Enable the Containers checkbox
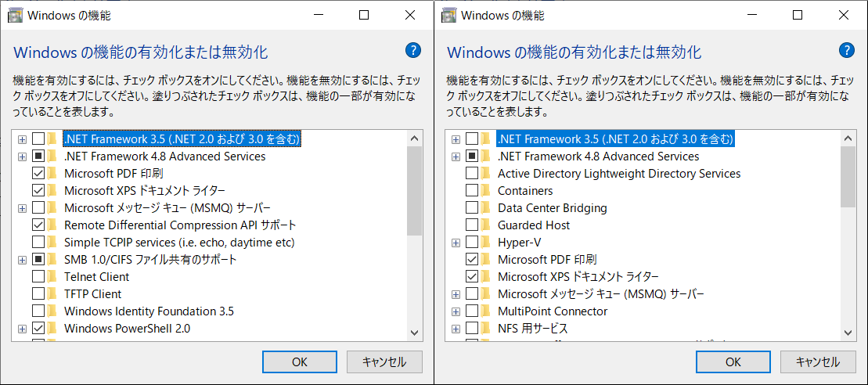The image size is (868, 385). point(472,191)
